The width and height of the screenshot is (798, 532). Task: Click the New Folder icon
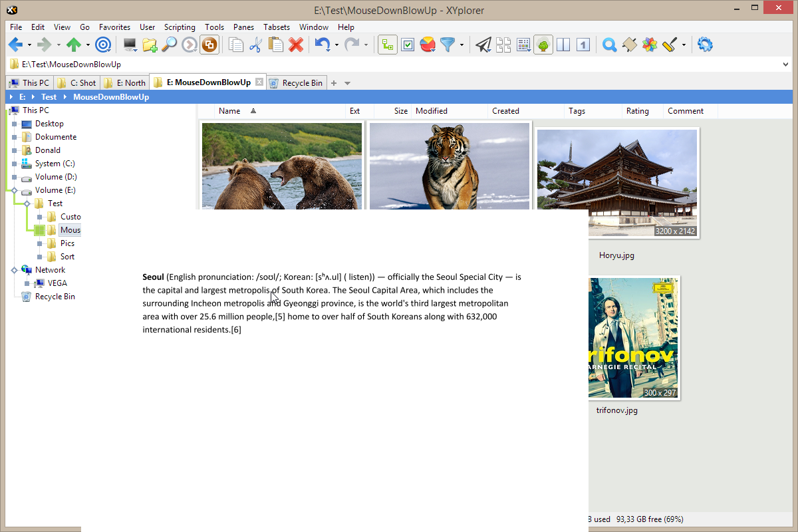(x=150, y=45)
